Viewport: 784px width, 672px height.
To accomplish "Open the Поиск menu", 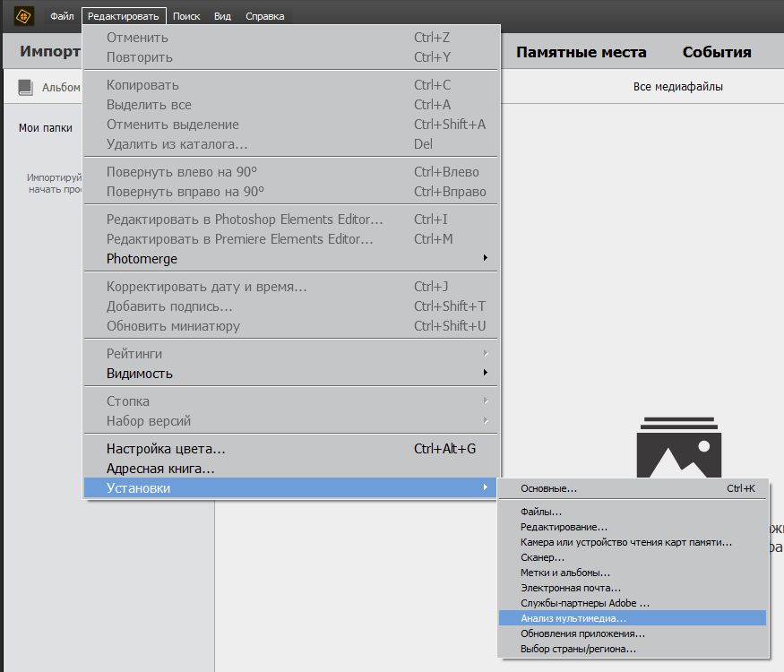I will tap(186, 16).
